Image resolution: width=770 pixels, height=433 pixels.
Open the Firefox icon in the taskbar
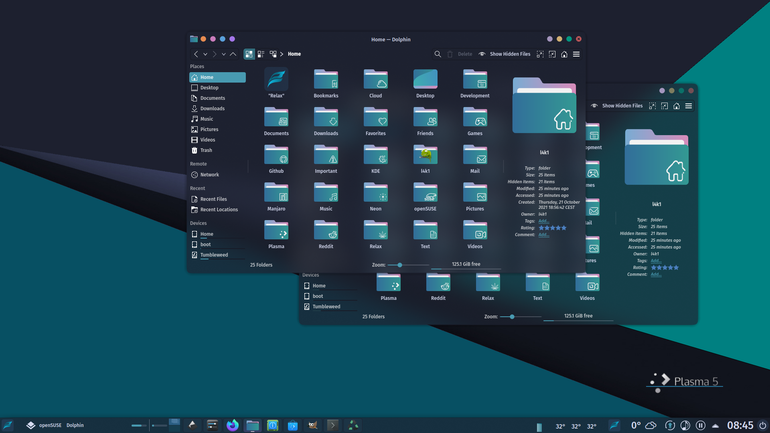pyautogui.click(x=232, y=425)
